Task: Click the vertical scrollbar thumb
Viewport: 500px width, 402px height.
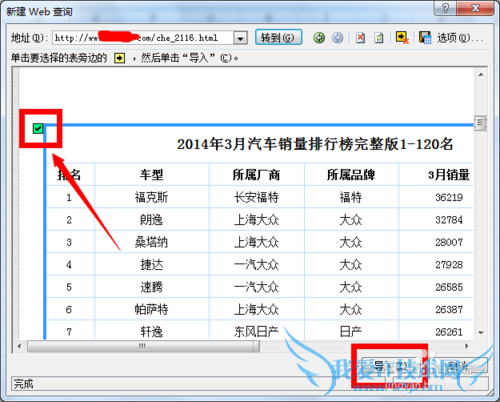Action: (480, 123)
